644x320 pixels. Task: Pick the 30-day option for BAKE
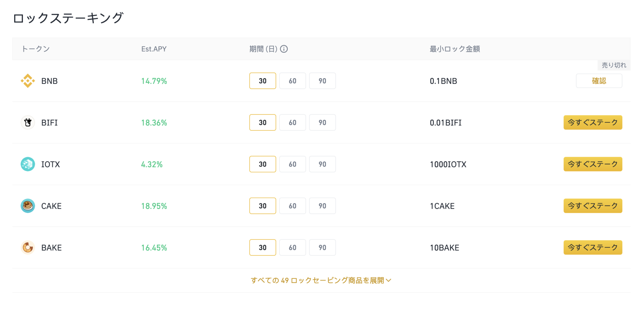pos(263,247)
